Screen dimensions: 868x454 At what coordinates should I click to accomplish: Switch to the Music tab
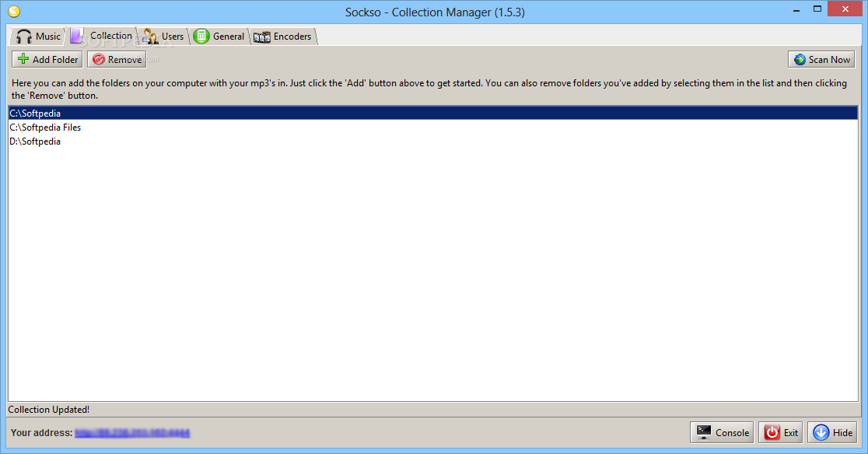37,37
